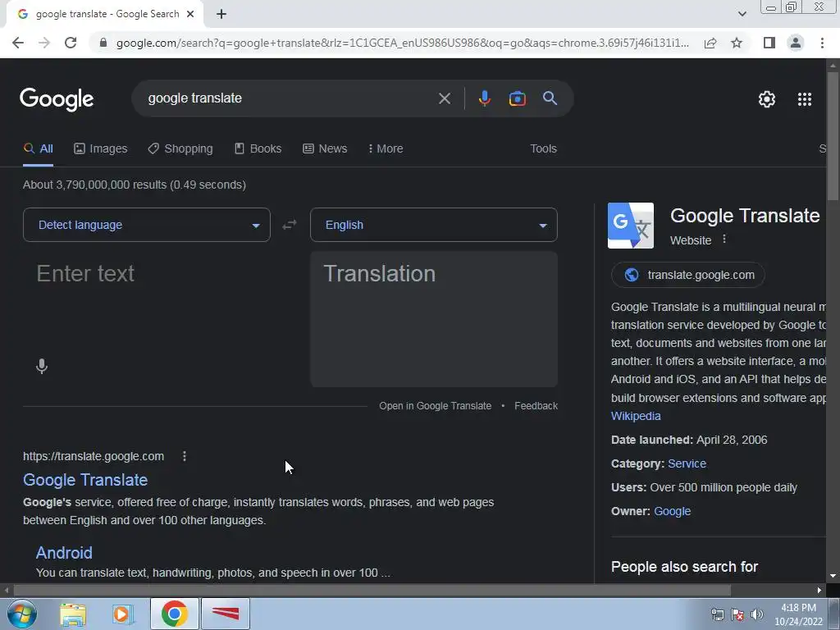The height and width of the screenshot is (630, 840).
Task: Open the tab search chevron
Action: [x=742, y=15]
